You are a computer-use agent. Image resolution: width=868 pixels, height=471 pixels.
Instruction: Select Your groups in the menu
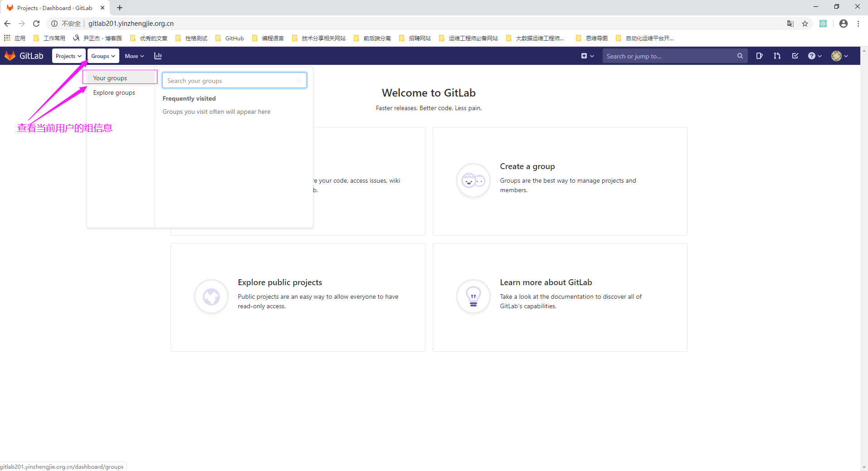pyautogui.click(x=120, y=78)
